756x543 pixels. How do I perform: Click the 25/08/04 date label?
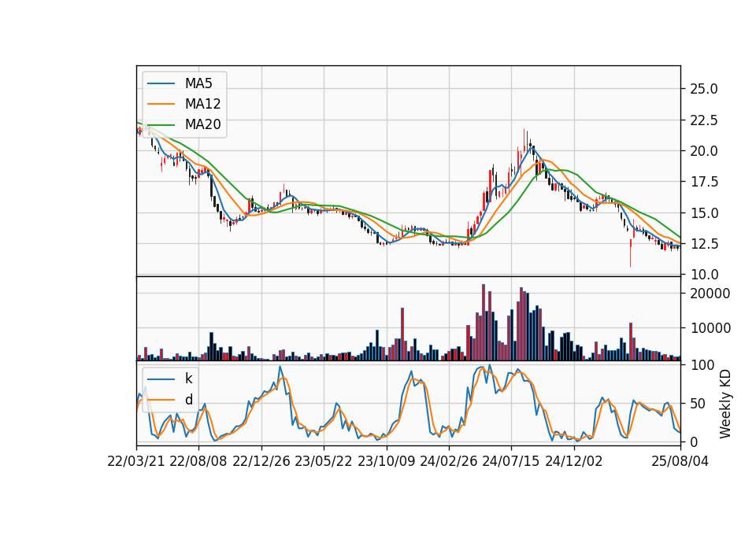coord(680,461)
